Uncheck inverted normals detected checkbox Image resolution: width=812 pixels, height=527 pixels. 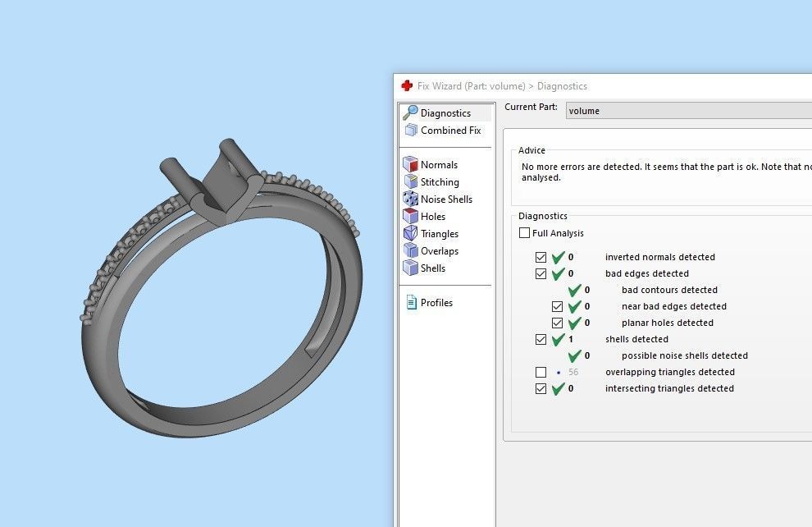click(541, 257)
